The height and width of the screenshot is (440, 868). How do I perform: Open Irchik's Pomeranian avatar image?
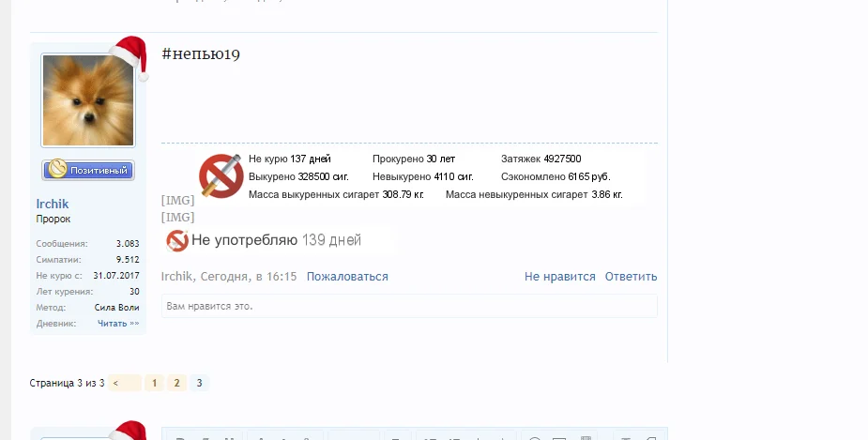point(88,100)
